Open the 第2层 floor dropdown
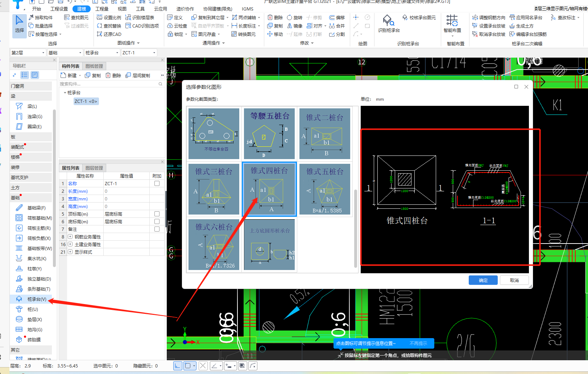 click(x=28, y=53)
